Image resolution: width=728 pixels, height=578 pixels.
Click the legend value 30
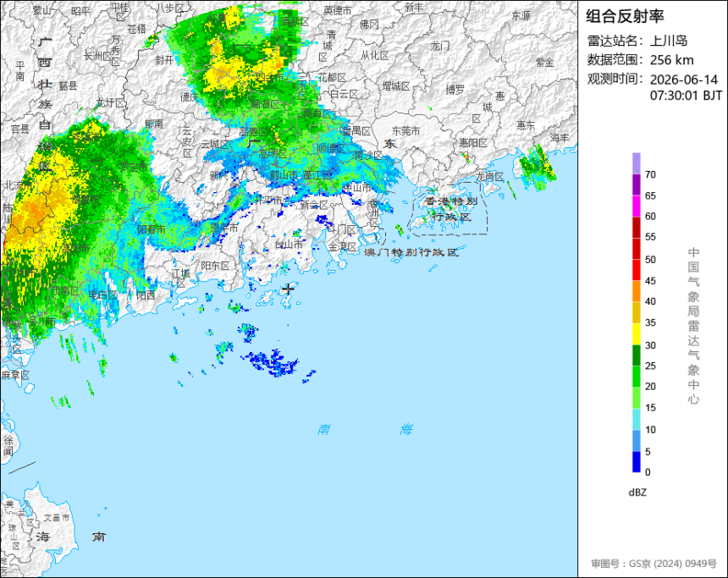650,345
